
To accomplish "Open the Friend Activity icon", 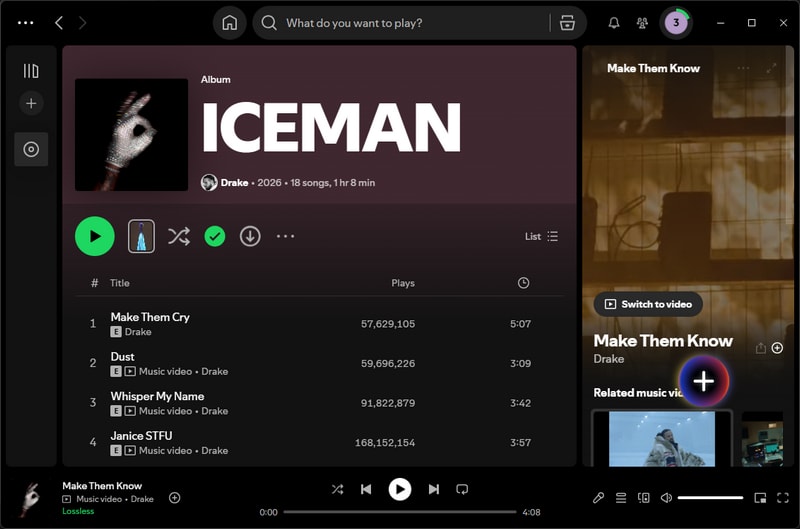I will click(642, 22).
